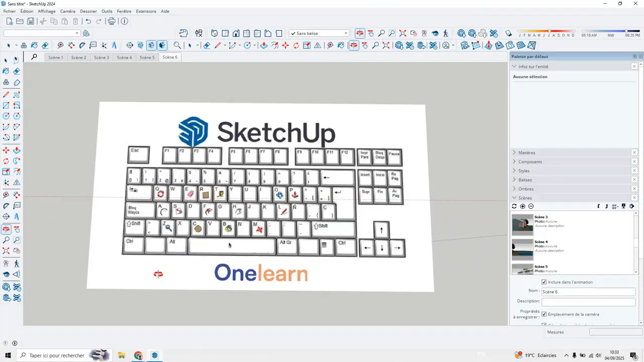This screenshot has width=644, height=362.
Task: Update scenes using the refresh icon
Action: coord(514,206)
